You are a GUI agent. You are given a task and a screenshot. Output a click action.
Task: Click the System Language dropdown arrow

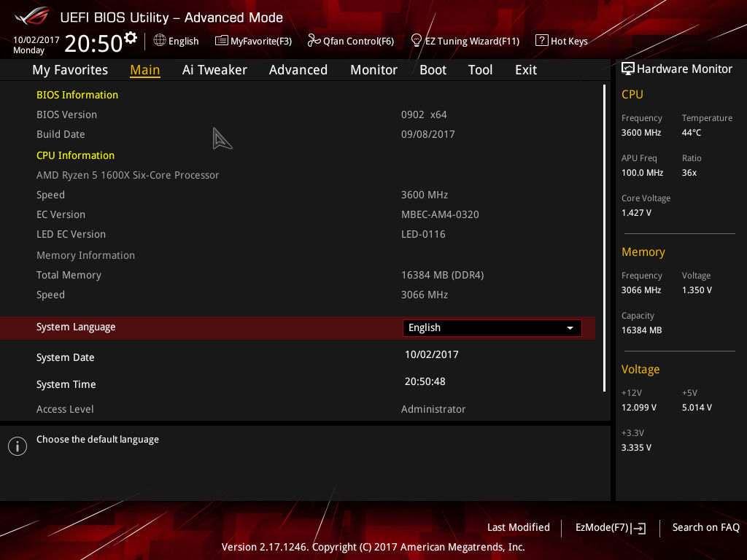click(x=570, y=328)
